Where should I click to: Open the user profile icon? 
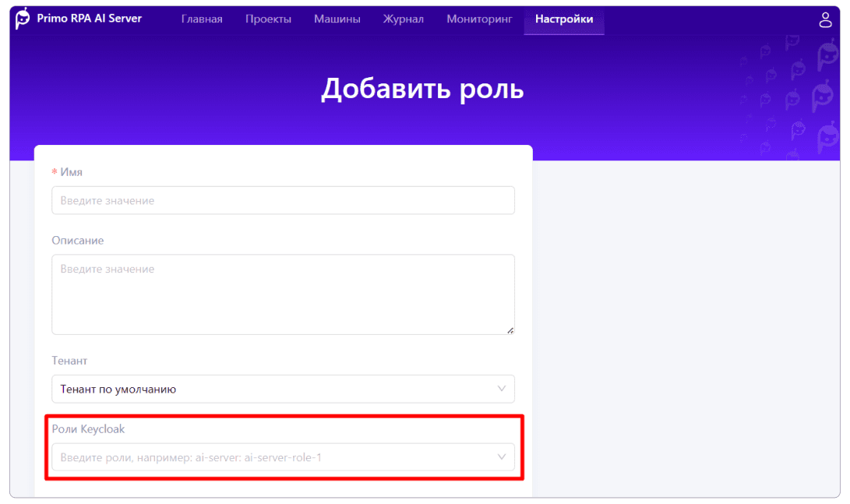(x=826, y=20)
